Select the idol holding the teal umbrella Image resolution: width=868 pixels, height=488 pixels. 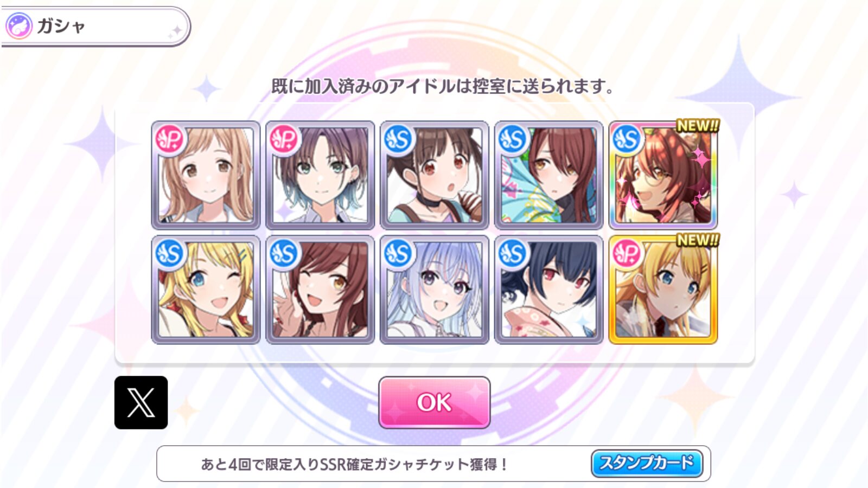click(549, 175)
